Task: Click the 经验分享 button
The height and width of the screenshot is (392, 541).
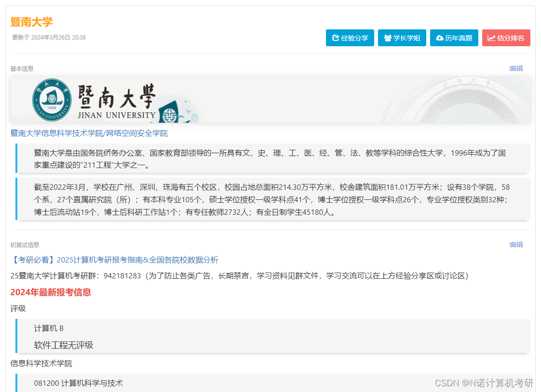Action: pos(350,38)
